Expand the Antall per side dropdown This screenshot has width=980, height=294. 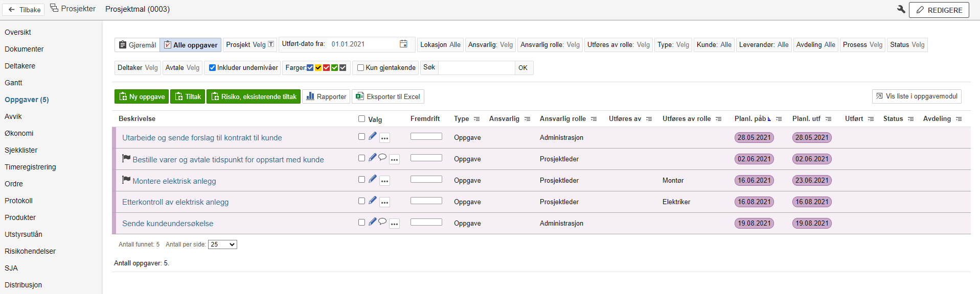click(222, 244)
